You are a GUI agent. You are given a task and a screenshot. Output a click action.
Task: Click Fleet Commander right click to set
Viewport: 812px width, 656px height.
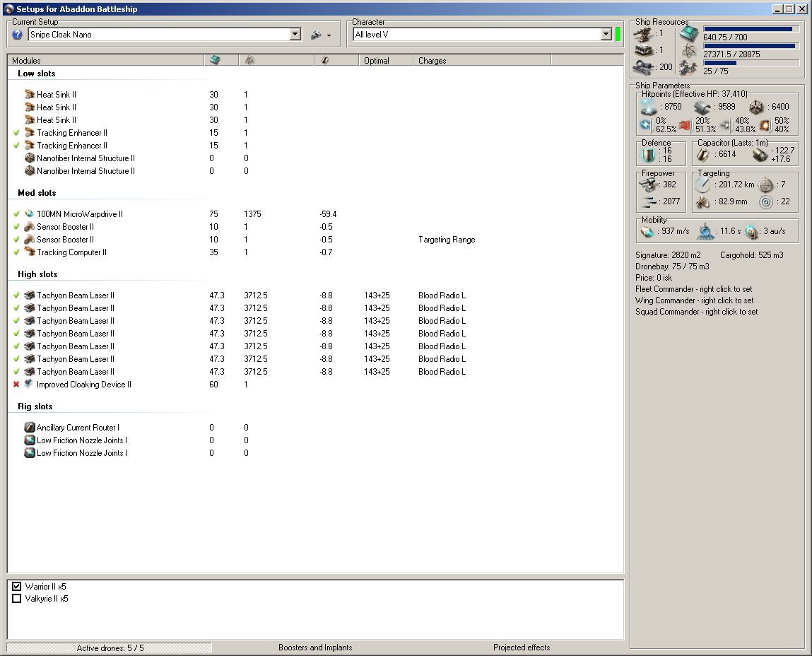(694, 289)
